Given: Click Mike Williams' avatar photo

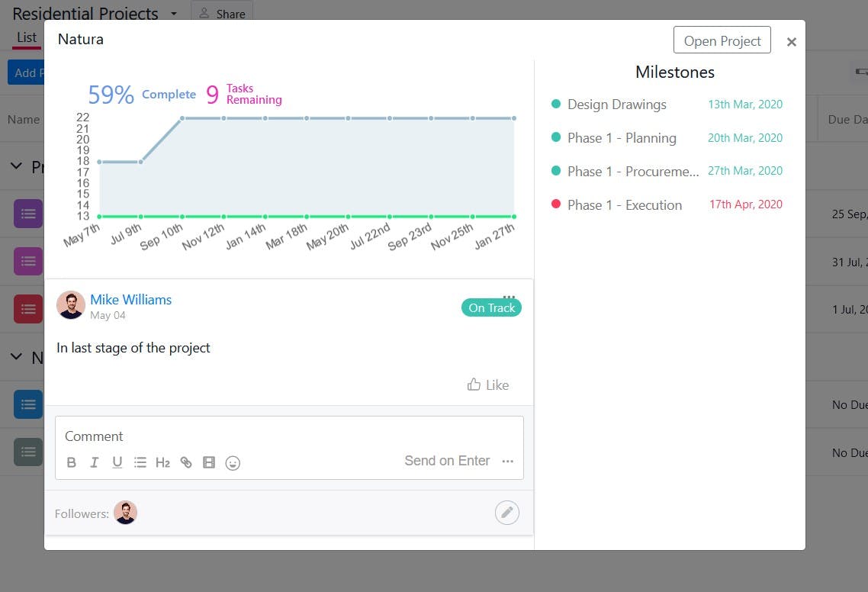Looking at the screenshot, I should tap(71, 305).
